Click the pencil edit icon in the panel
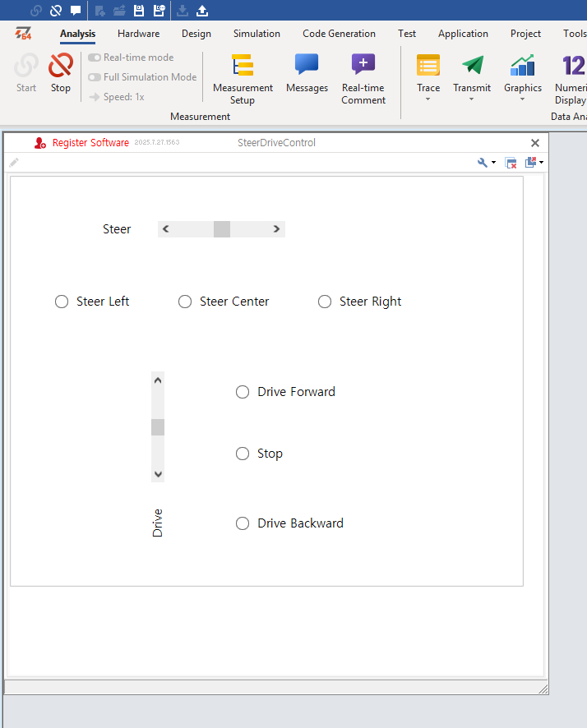Screen dimensions: 587x728 click(14, 162)
